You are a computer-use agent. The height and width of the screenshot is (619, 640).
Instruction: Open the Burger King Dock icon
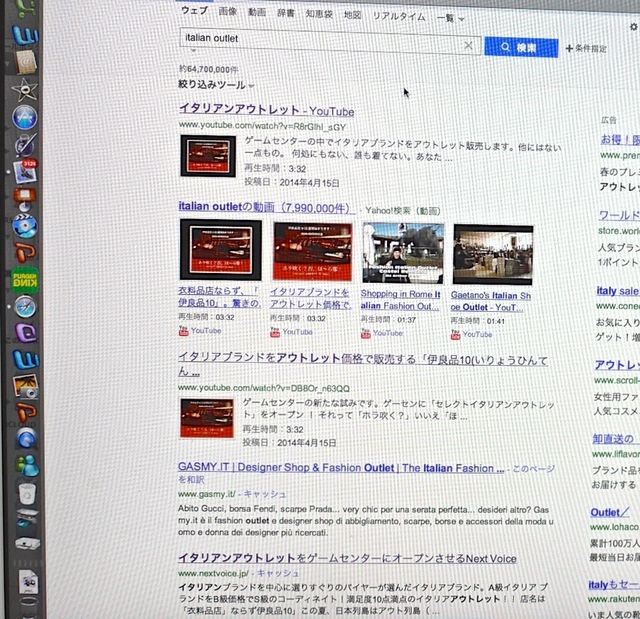[25, 280]
